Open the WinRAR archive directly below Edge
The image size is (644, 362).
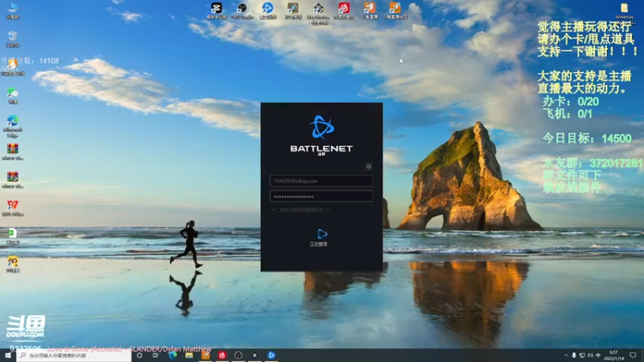click(13, 151)
